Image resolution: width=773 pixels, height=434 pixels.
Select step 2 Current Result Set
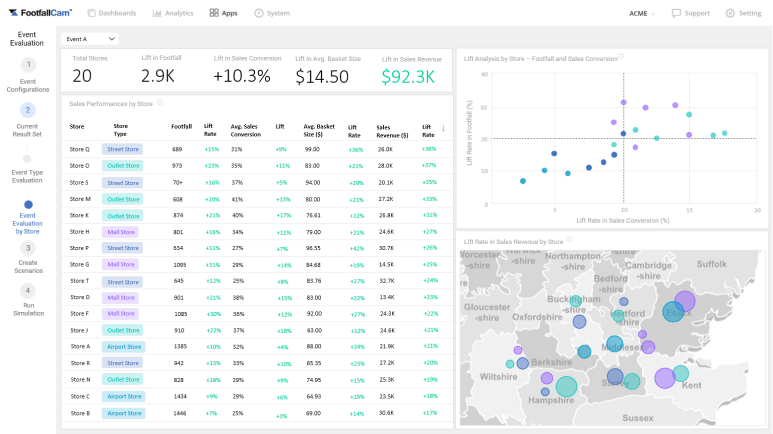point(28,110)
